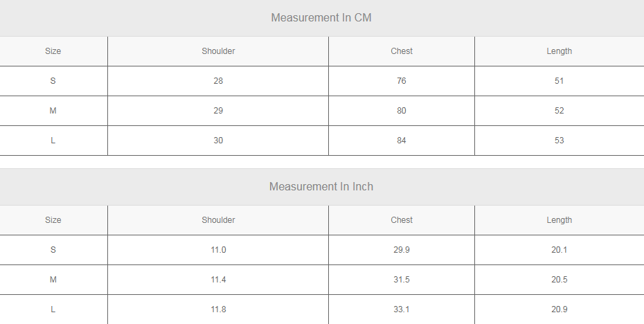Select Length header in CM table

point(559,51)
